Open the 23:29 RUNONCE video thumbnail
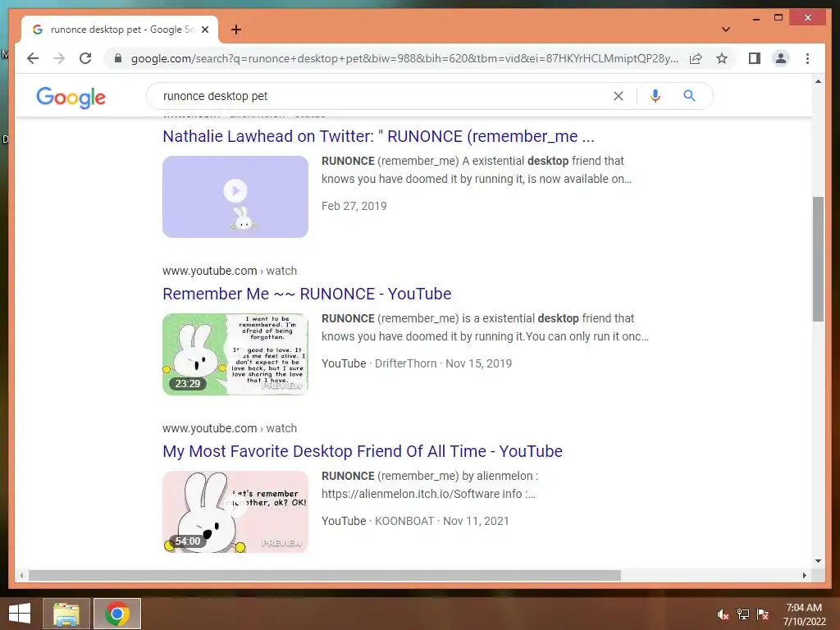 (235, 354)
